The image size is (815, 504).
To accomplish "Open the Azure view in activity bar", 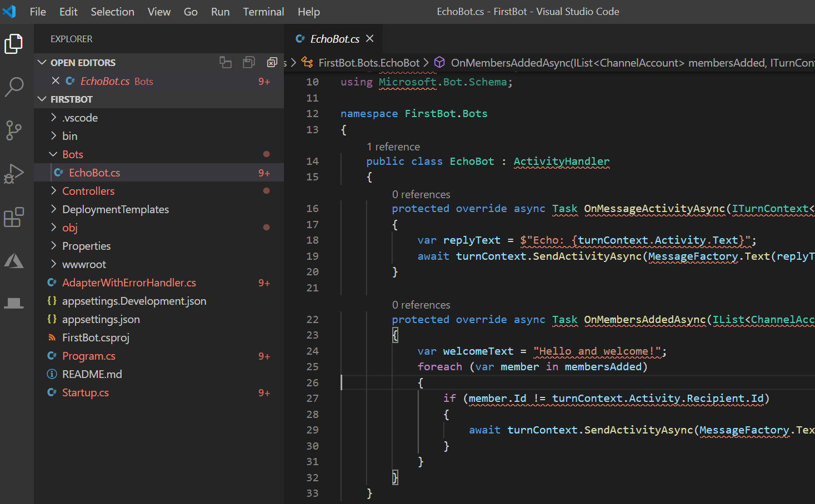I will pos(14,260).
